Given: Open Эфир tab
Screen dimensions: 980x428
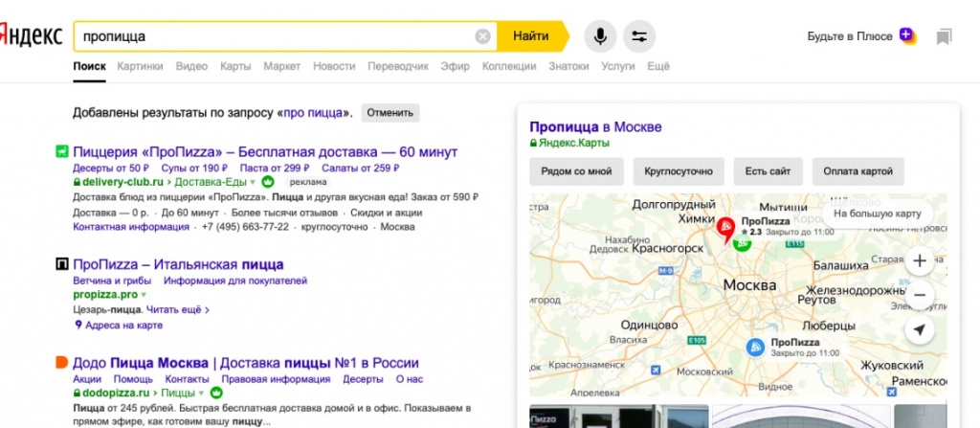Looking at the screenshot, I should click(455, 66).
